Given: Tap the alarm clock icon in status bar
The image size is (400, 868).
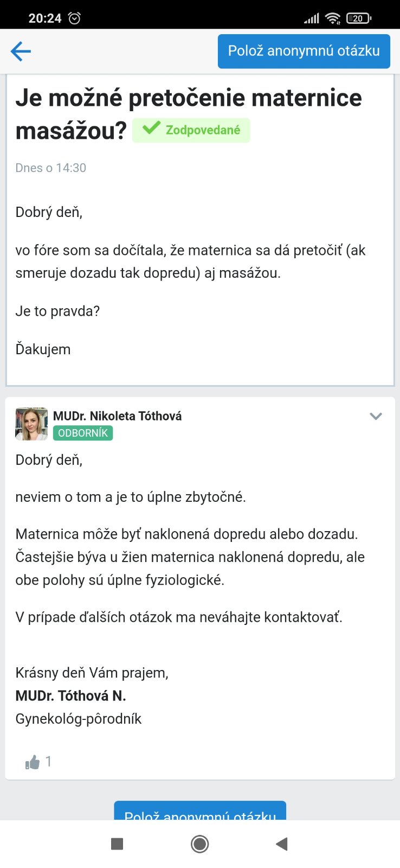Looking at the screenshot, I should tap(74, 18).
